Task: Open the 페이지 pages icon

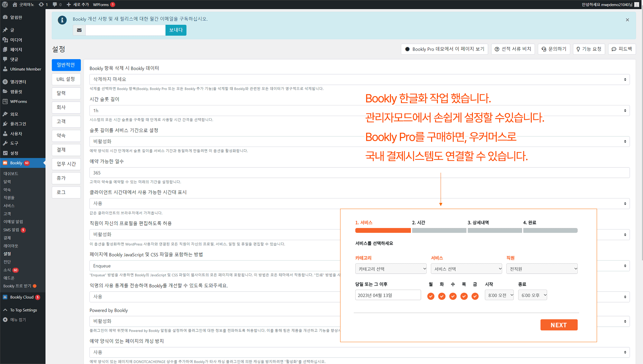Action: [5, 50]
